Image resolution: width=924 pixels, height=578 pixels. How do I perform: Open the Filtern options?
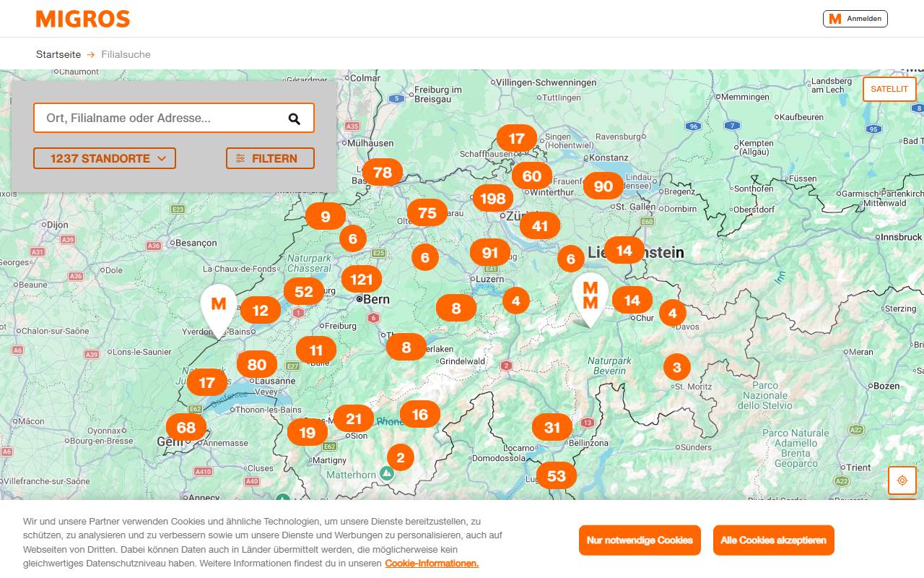point(270,158)
